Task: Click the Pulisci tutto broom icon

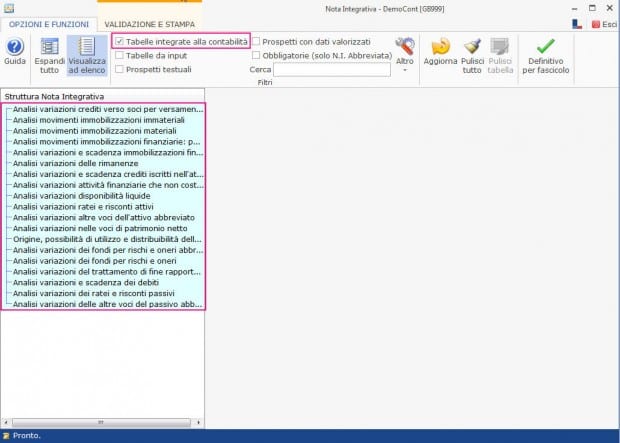Action: [x=473, y=47]
